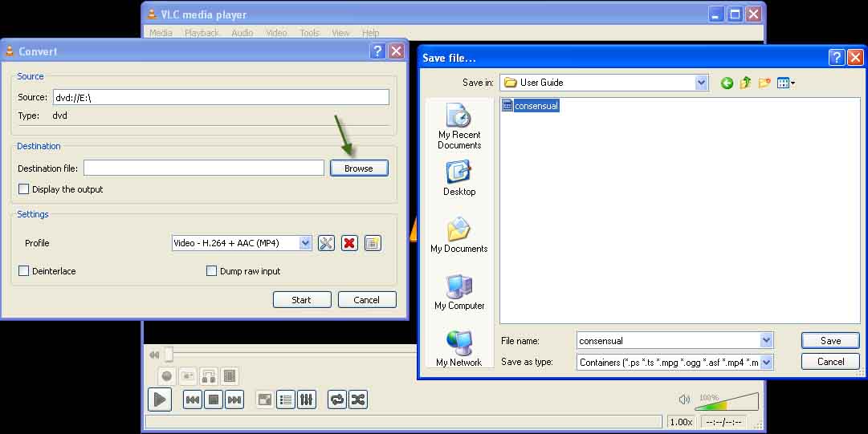
Task: Open the Help menu in VLC
Action: 370,33
